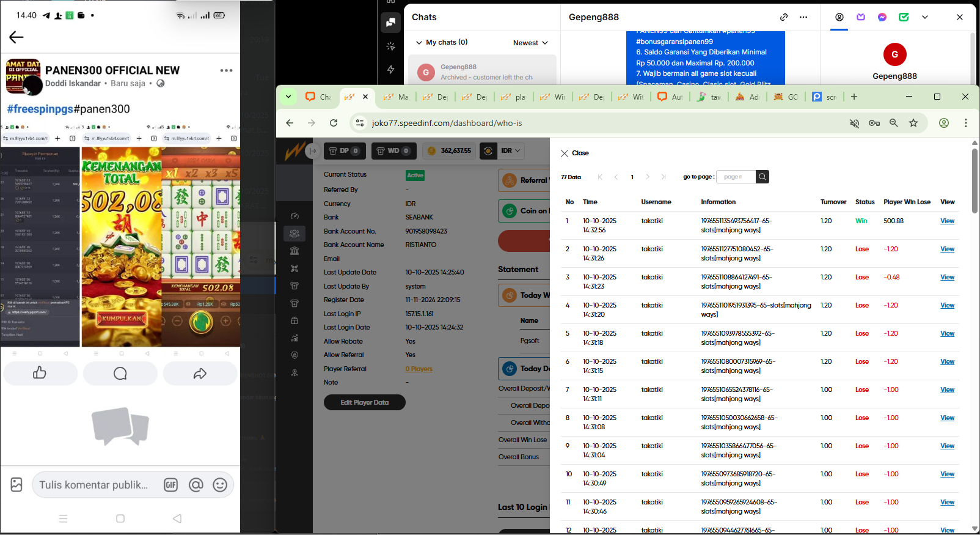Viewport: 980px width, 535px height.
Task: Go to the next page of results
Action: tap(648, 177)
